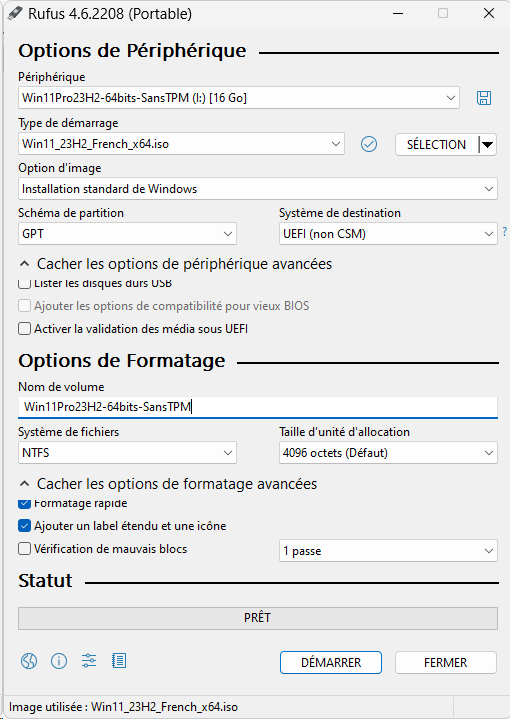Open the settings sliders icon

(89, 661)
